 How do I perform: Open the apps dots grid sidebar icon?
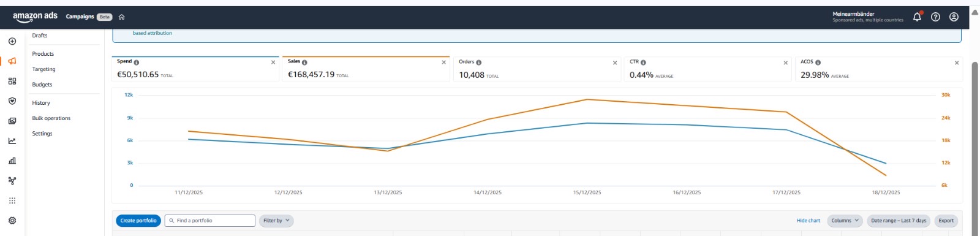12,200
